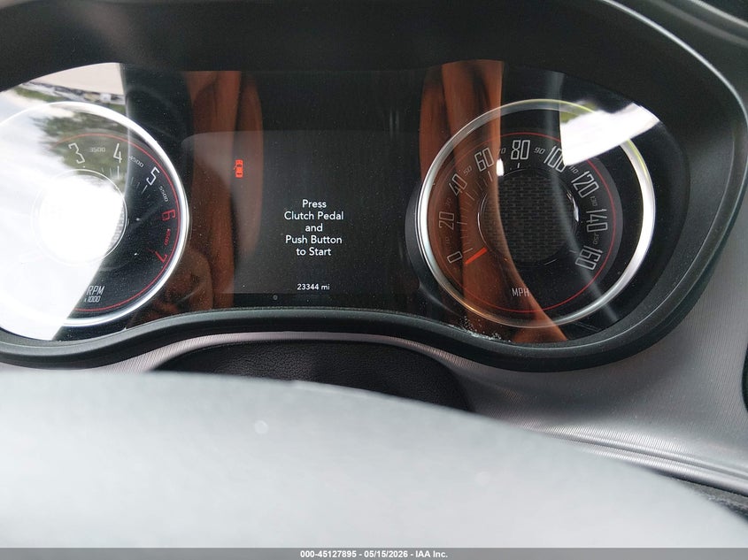Click the 140 mark on speedometer
Screen dimensions: 748x560
[x=597, y=219]
